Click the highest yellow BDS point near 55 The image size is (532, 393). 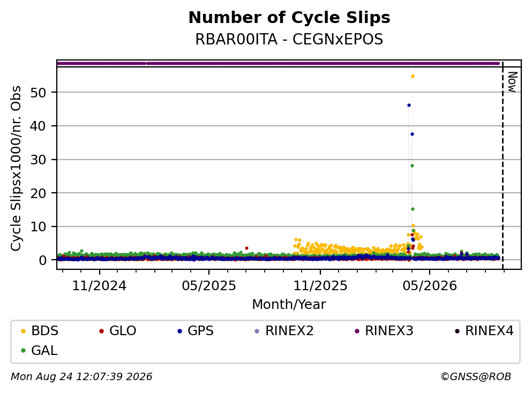413,76
